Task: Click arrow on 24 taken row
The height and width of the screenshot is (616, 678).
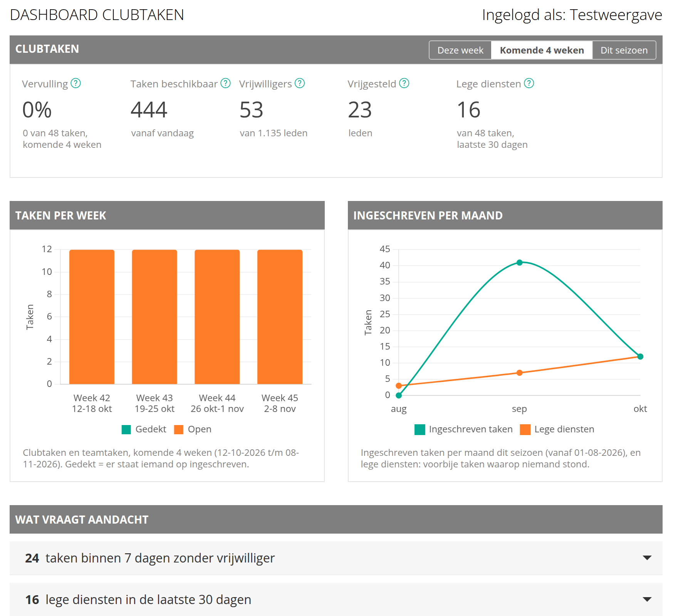Action: pyautogui.click(x=647, y=558)
